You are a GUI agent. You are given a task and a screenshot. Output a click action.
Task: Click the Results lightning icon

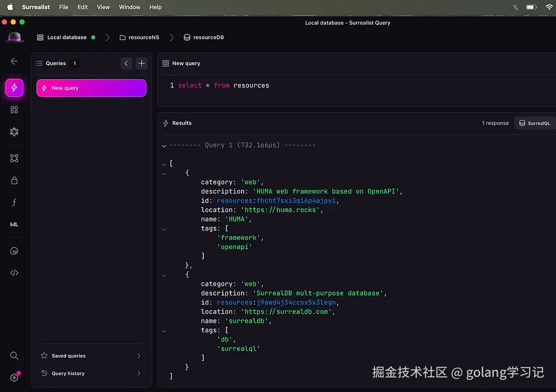166,123
